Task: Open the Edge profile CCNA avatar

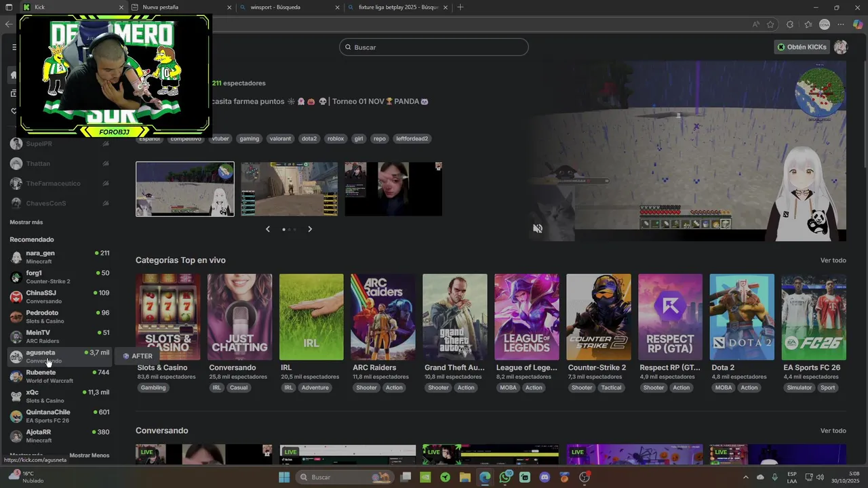Action: [825, 24]
